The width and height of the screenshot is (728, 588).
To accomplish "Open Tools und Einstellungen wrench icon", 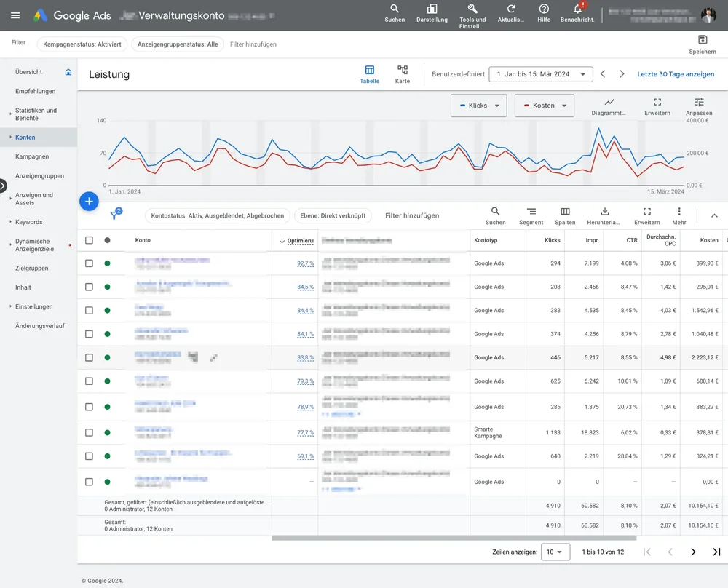I will [x=472, y=9].
